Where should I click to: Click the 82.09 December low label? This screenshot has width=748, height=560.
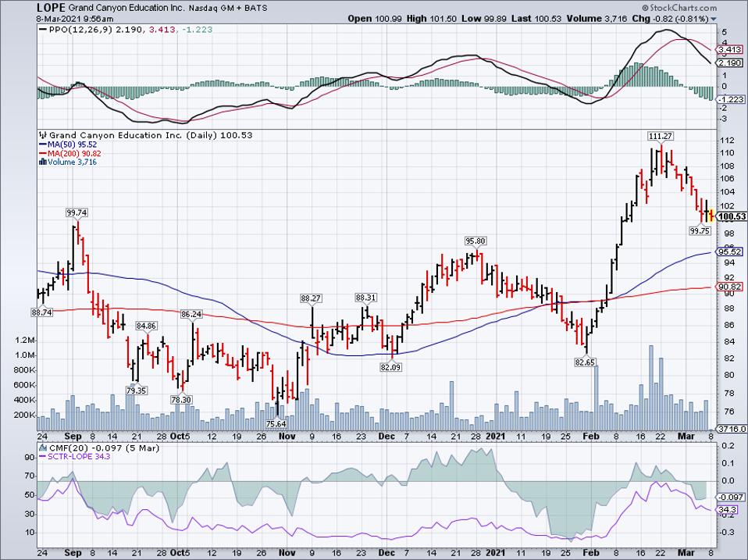point(390,368)
